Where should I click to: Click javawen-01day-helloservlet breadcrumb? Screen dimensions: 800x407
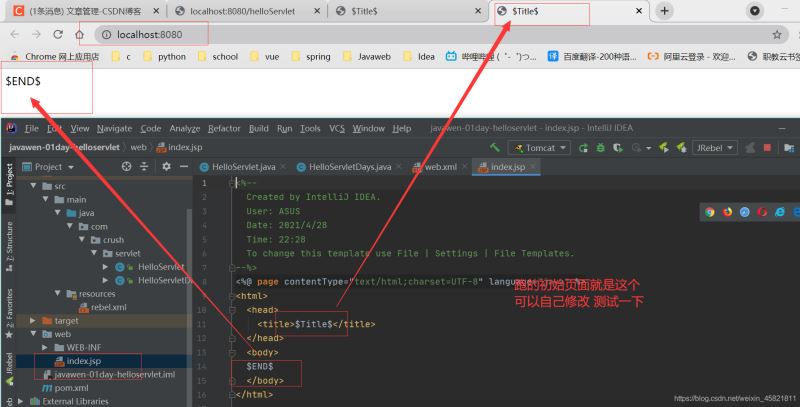pos(64,147)
